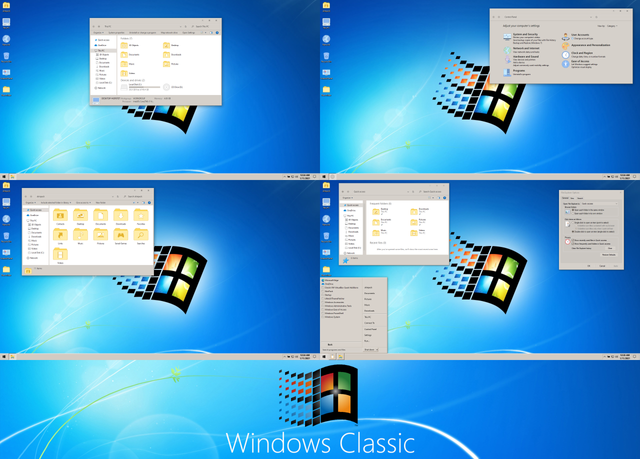Switch to the Search tab in File Explorer Options
The width and height of the screenshot is (640, 459).
coord(580,198)
